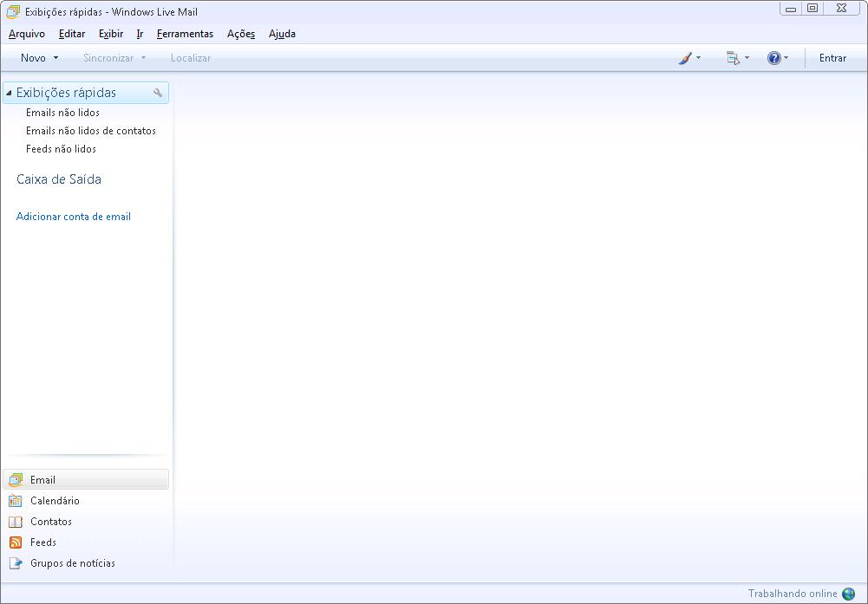Click the Adicionar conta de email link

pos(74,217)
